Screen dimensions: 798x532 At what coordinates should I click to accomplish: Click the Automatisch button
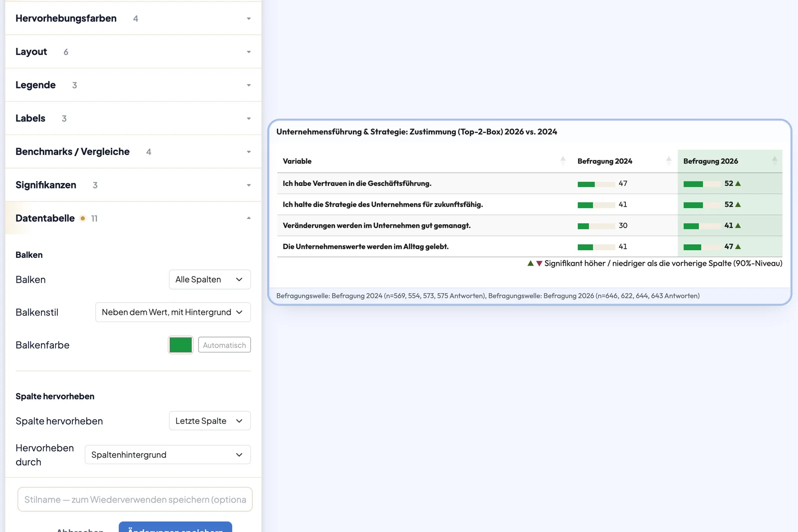click(224, 345)
